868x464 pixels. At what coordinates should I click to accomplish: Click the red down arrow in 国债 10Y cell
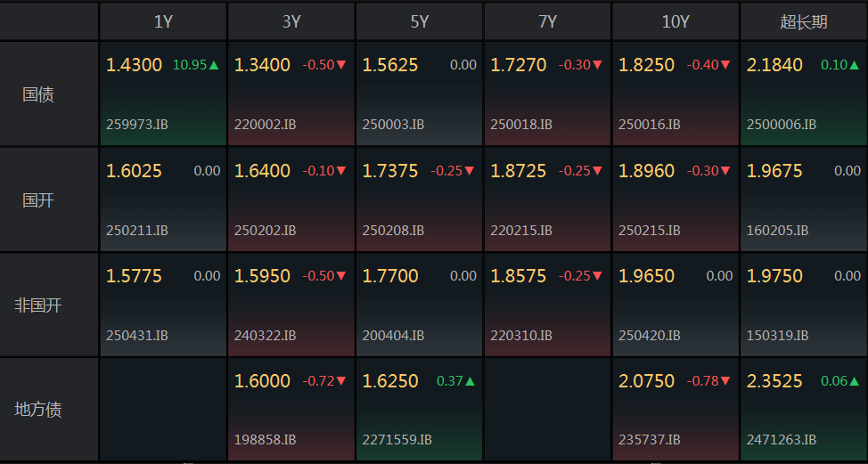725,65
